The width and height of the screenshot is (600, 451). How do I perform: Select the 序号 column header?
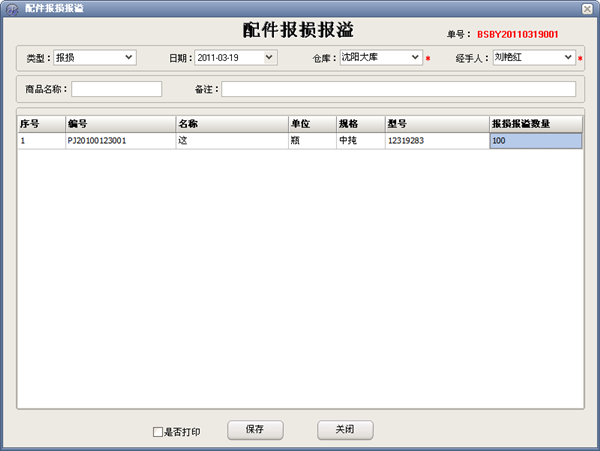[x=41, y=124]
